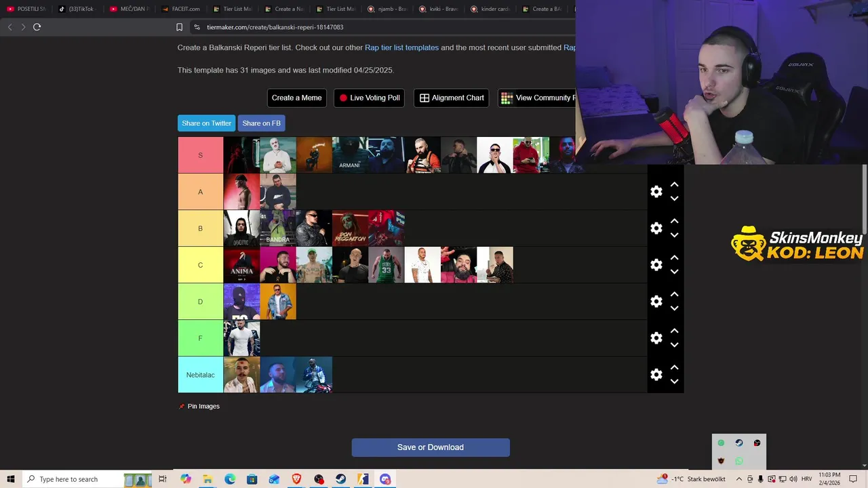Screen dimensions: 868x488
Task: Open settings gear for tier B row
Action: pyautogui.click(x=656, y=228)
